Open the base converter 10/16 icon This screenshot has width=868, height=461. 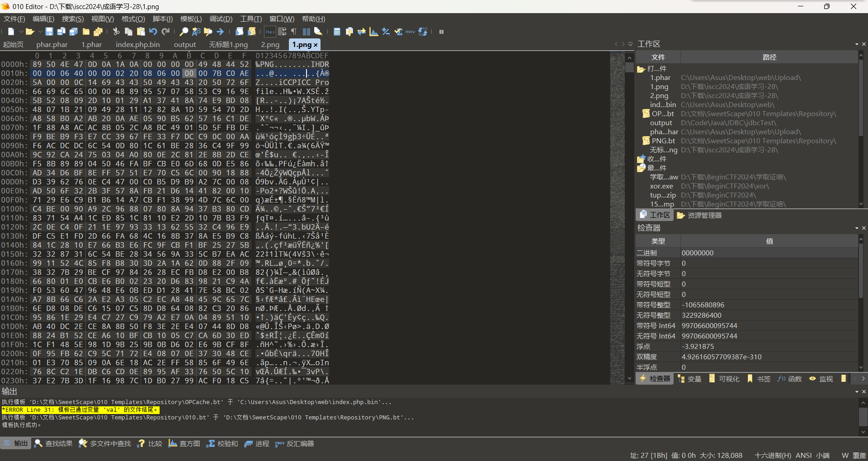(x=423, y=32)
